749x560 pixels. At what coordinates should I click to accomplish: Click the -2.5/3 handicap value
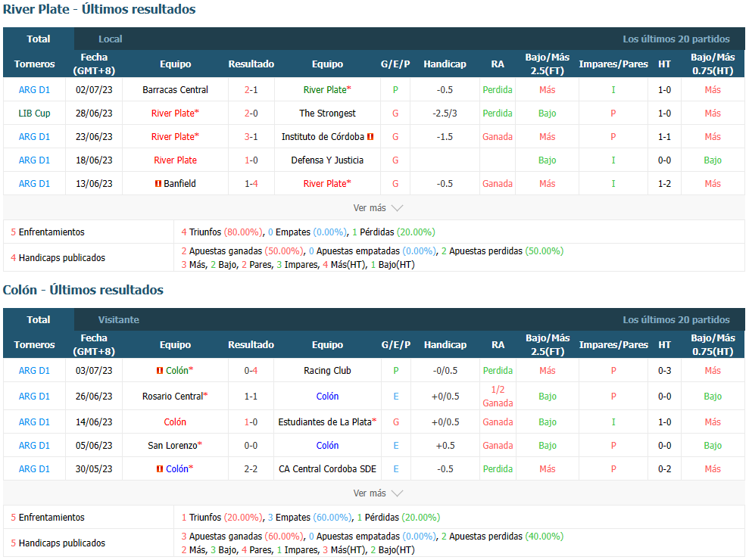tap(445, 114)
